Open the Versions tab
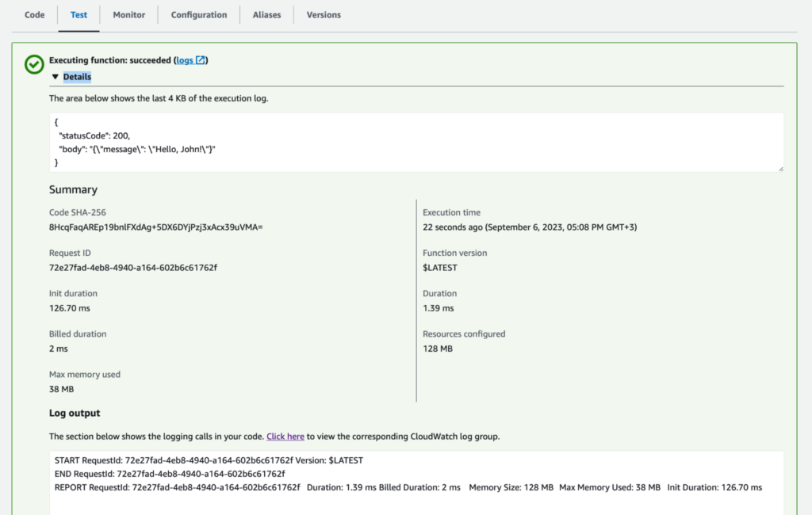This screenshot has height=515, width=812. coord(324,15)
